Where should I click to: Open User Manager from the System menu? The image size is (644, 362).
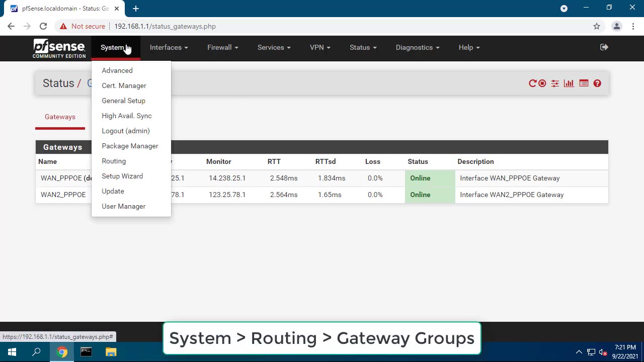pos(123,206)
